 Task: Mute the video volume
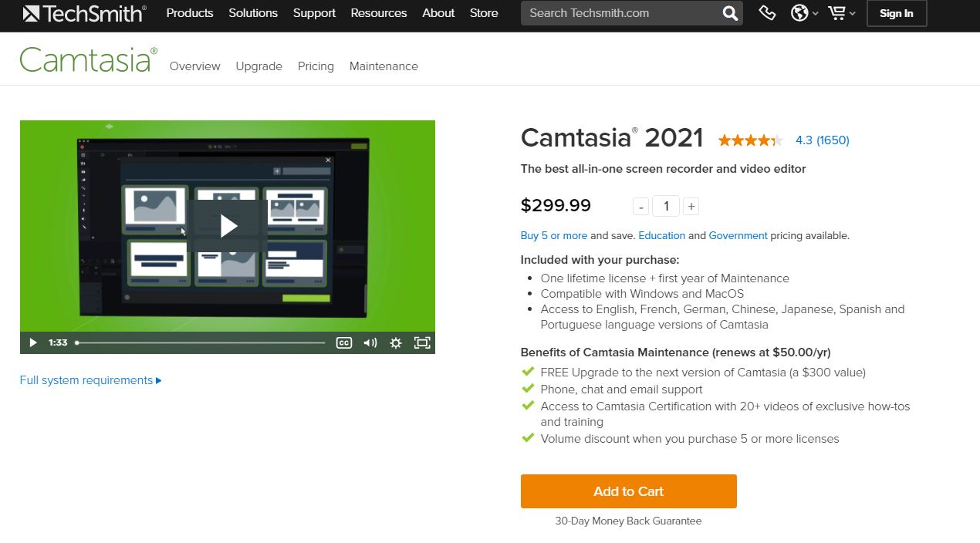click(370, 342)
